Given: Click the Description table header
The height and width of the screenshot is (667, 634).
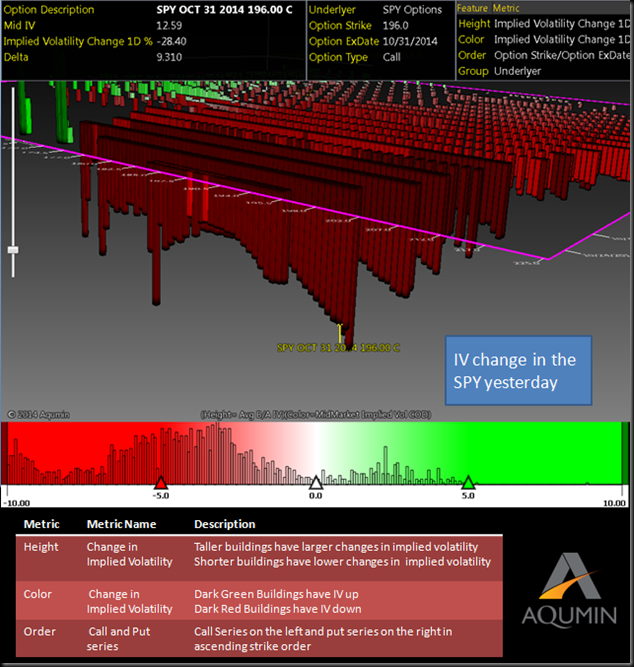Looking at the screenshot, I should 225,524.
